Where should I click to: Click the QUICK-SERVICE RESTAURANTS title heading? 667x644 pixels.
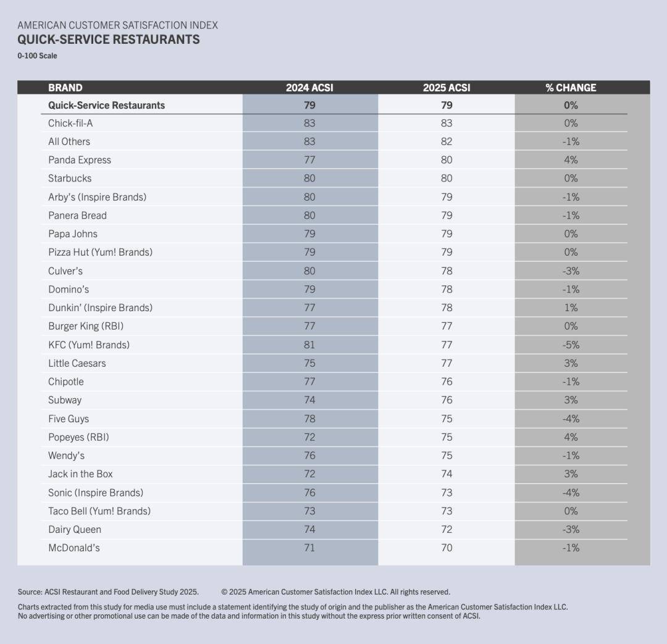click(x=109, y=40)
